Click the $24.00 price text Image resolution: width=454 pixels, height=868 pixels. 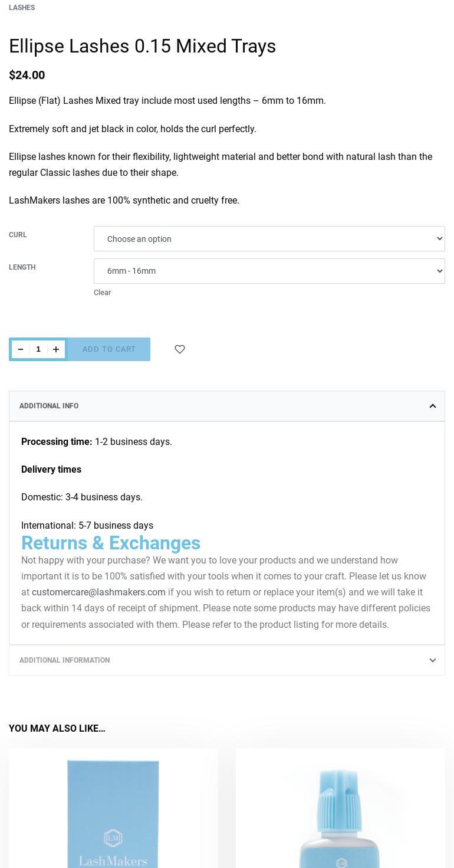coord(27,75)
